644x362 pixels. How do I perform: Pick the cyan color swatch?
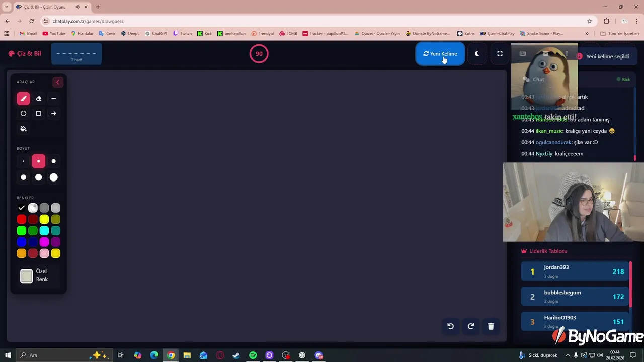pos(44,231)
